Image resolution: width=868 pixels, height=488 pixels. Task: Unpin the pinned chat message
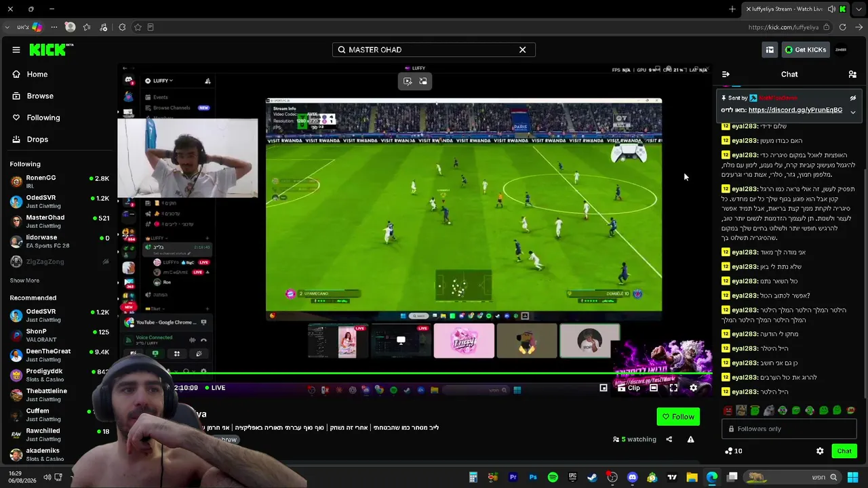pos(853,98)
